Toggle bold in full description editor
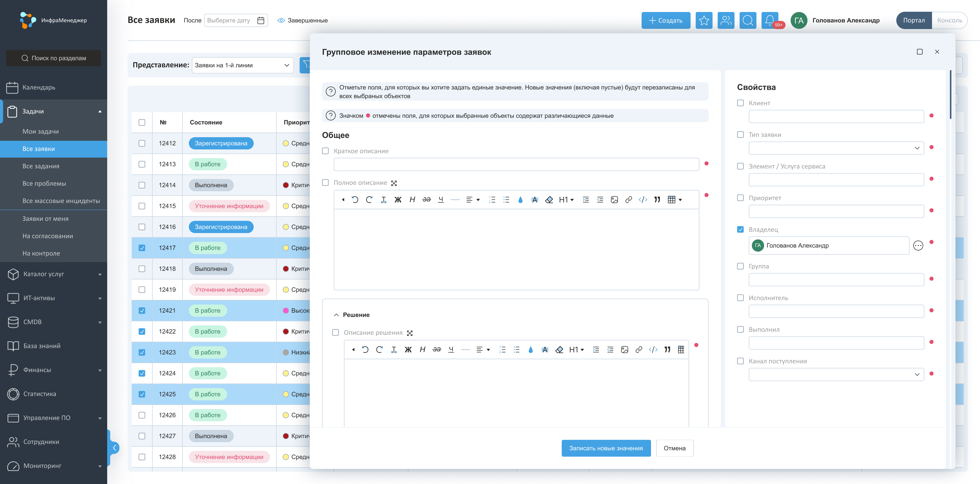 pos(398,200)
